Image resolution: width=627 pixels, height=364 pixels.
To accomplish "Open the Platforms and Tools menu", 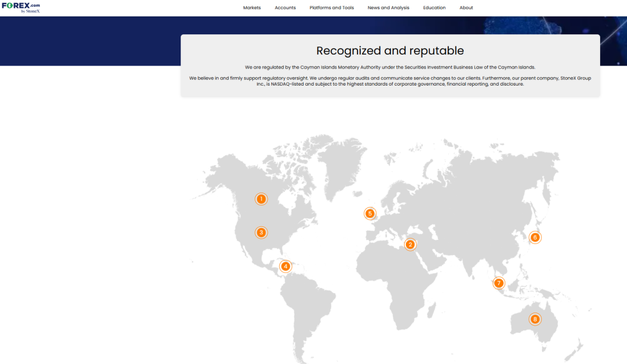I will click(331, 7).
